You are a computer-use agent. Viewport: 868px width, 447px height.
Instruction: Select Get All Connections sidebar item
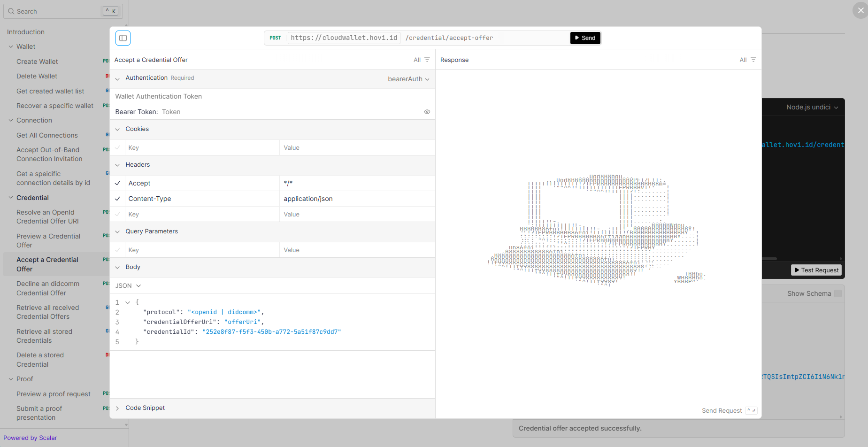[x=47, y=135]
